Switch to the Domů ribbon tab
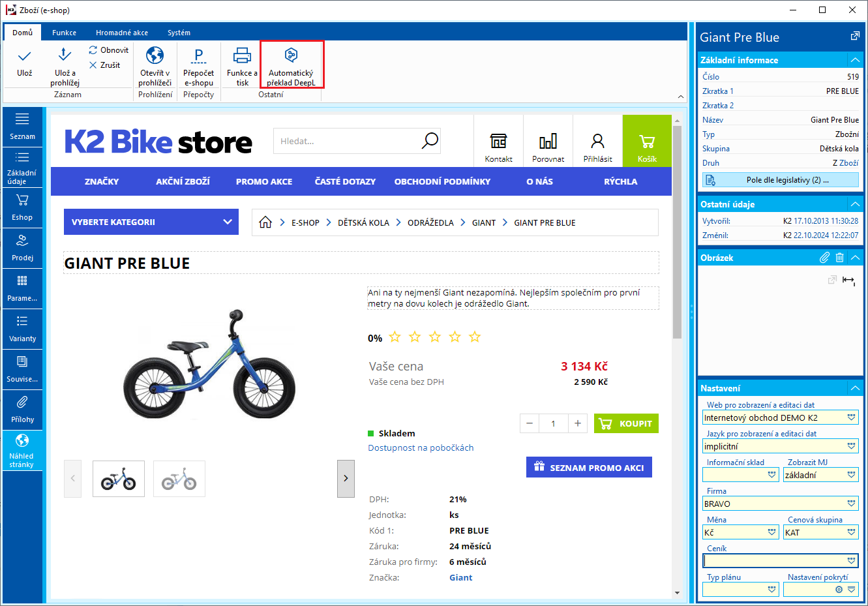 point(23,32)
